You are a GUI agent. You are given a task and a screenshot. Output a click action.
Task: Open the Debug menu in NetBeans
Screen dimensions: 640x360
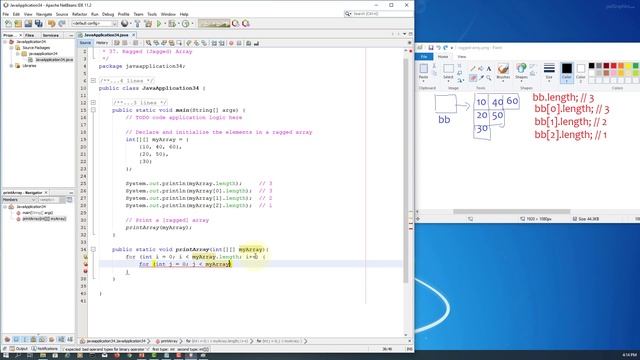click(x=108, y=14)
